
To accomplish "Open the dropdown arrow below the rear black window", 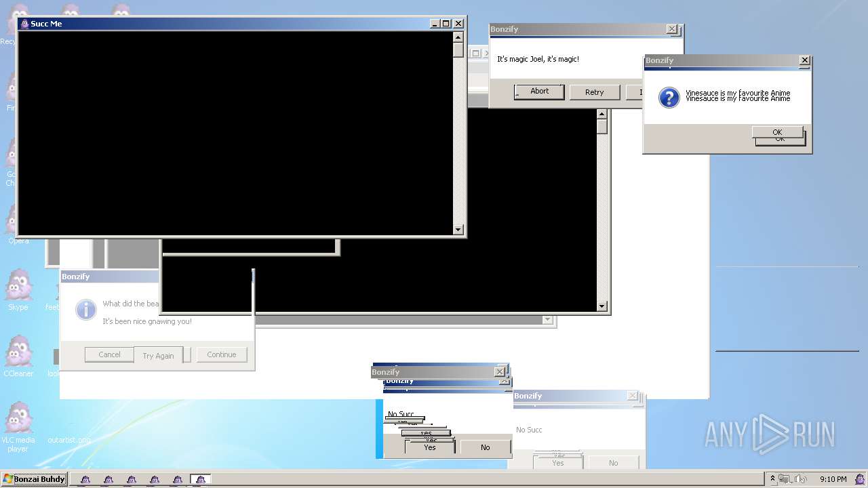I will 547,320.
